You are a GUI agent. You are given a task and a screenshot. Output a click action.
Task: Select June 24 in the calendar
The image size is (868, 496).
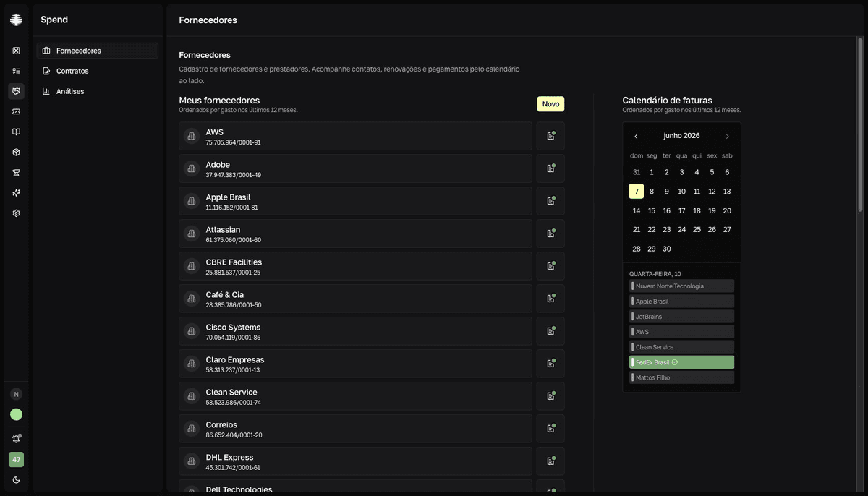point(681,229)
